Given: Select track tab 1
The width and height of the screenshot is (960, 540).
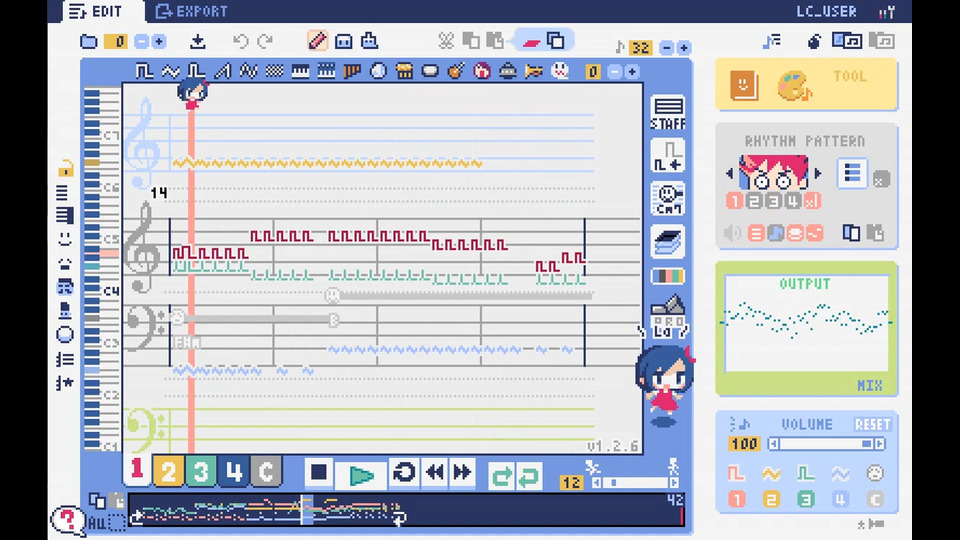Looking at the screenshot, I should tap(137, 470).
